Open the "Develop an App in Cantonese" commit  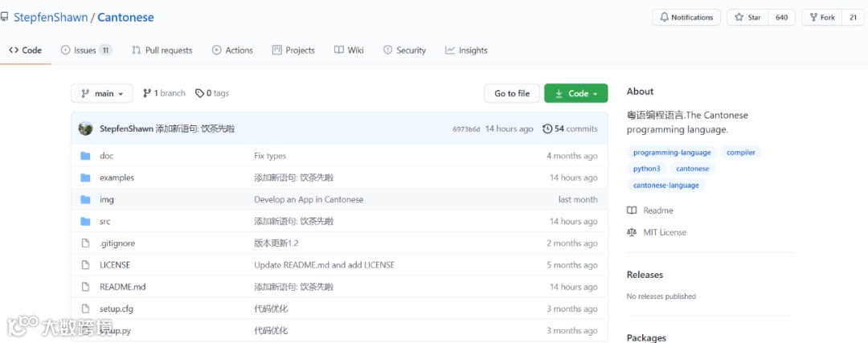tap(309, 199)
